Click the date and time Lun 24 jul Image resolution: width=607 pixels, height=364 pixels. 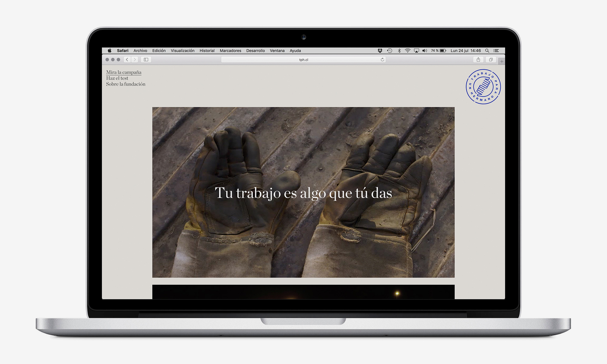click(x=466, y=51)
